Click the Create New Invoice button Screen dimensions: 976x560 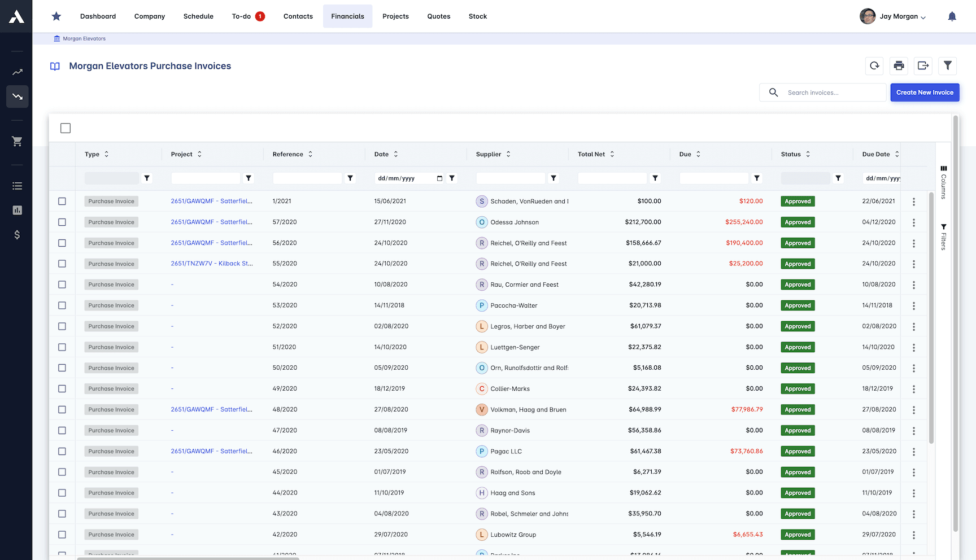click(925, 92)
